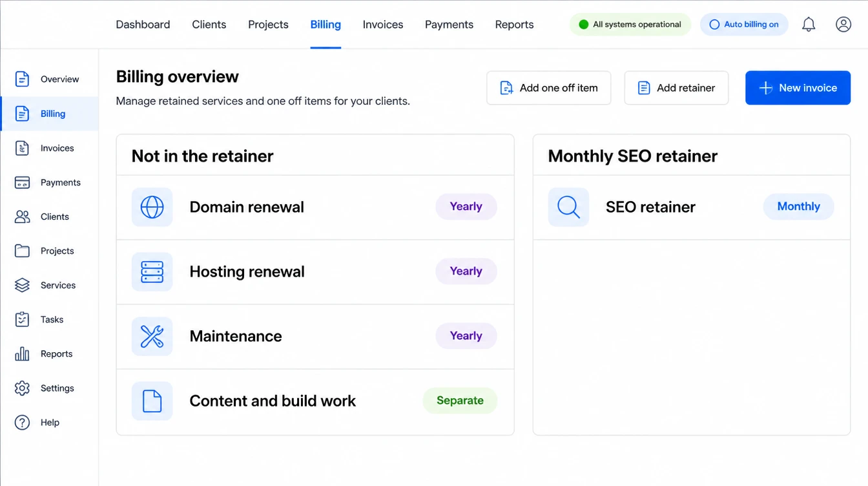Image resolution: width=868 pixels, height=486 pixels.
Task: Click the Services sidebar layers icon
Action: click(22, 285)
